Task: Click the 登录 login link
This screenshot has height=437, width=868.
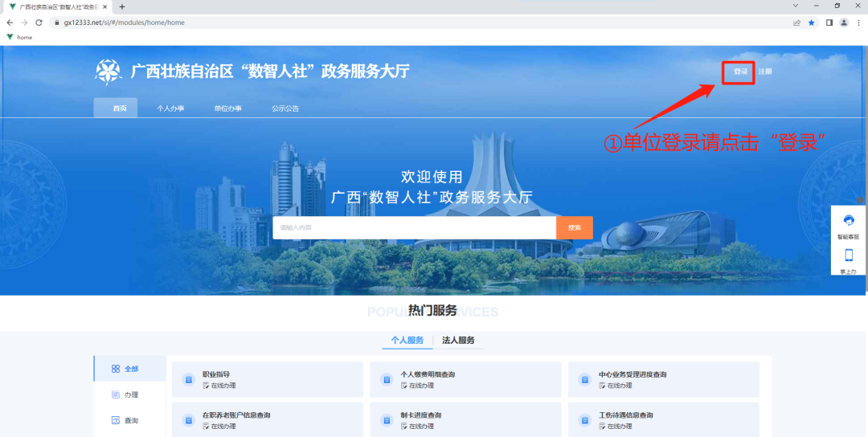Action: (x=740, y=71)
